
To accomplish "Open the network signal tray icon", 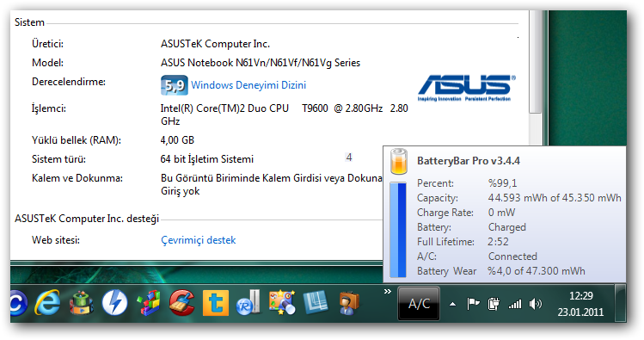I will 515,304.
